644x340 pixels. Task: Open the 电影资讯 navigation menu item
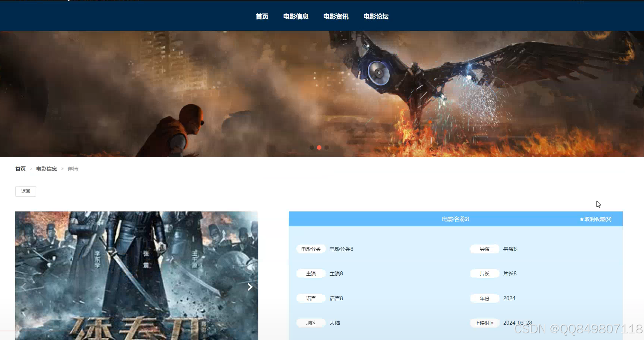[x=336, y=16]
